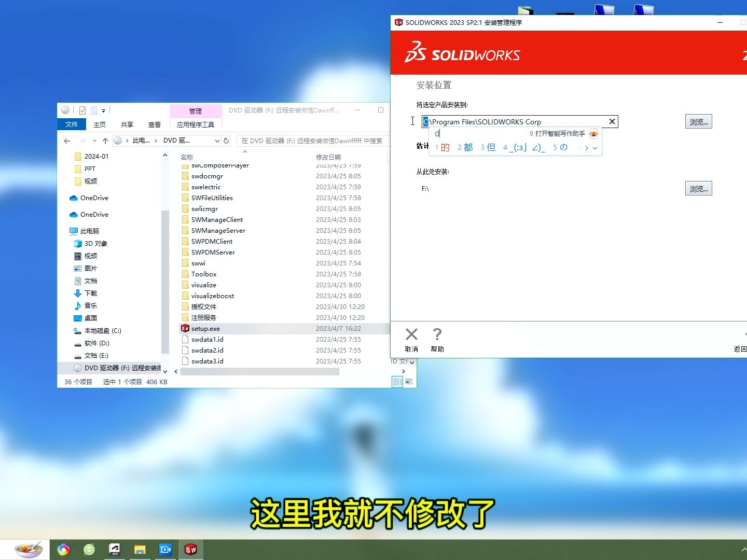Open the ACS Autodesk app in taskbar
This screenshot has height=560, width=747.
[x=114, y=549]
